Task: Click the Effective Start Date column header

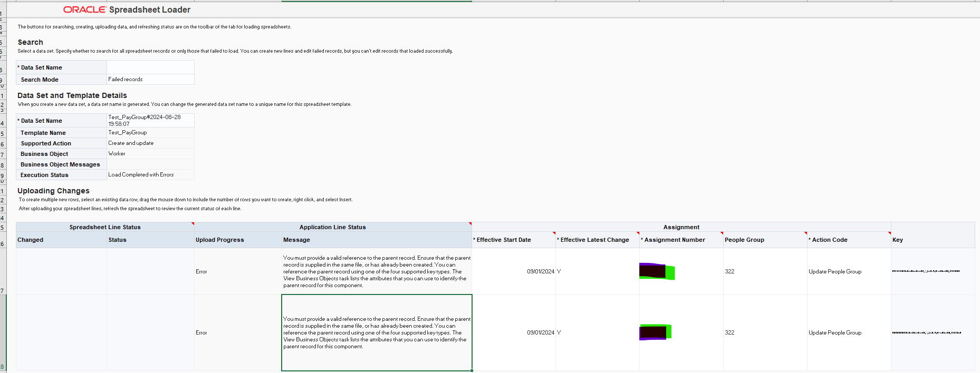Action: coord(514,240)
